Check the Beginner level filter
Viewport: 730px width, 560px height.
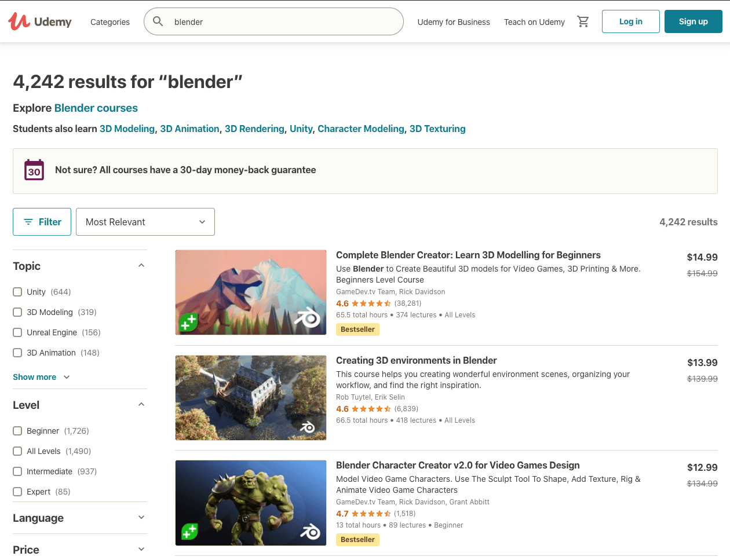17,431
